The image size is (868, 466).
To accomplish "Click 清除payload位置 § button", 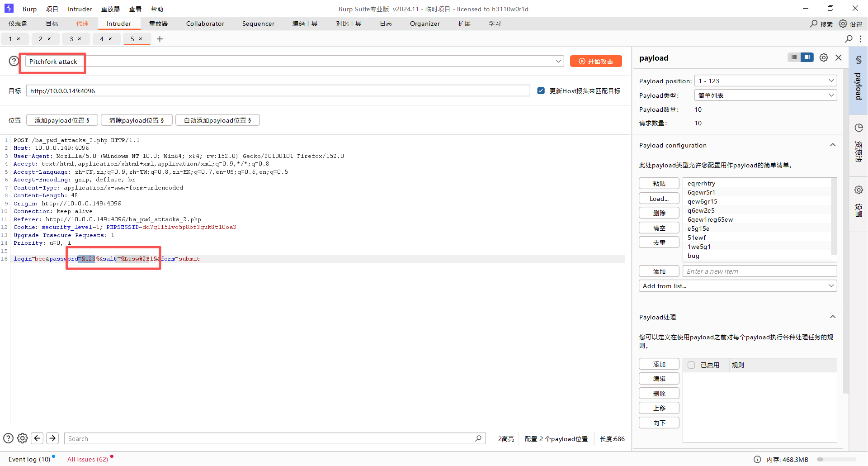I will (137, 120).
